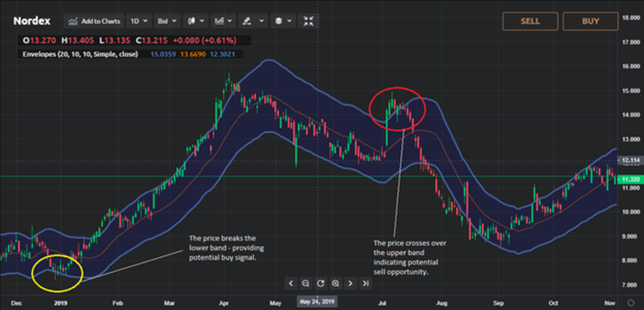Click the May 24, 2019 date marker
Screen dimensions: 644x310
pyautogui.click(x=317, y=302)
